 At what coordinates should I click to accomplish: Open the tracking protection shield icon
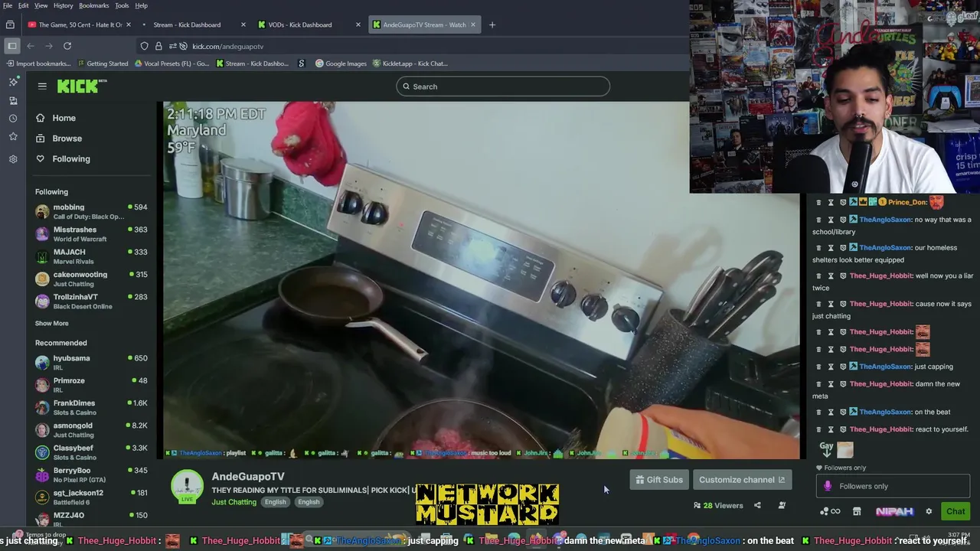[144, 46]
